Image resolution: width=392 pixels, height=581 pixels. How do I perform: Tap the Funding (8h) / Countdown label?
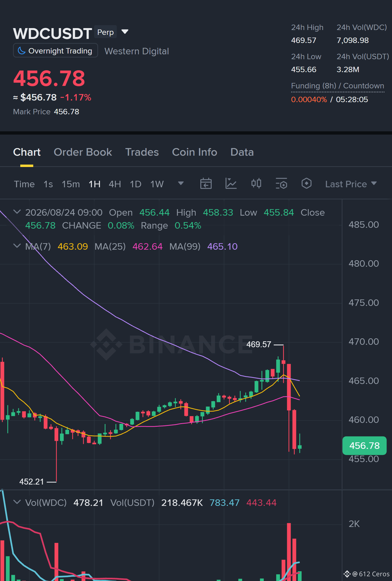pyautogui.click(x=338, y=86)
